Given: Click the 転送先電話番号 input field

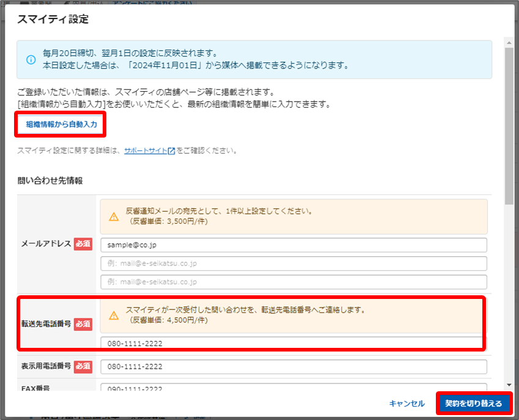Looking at the screenshot, I should coord(293,343).
